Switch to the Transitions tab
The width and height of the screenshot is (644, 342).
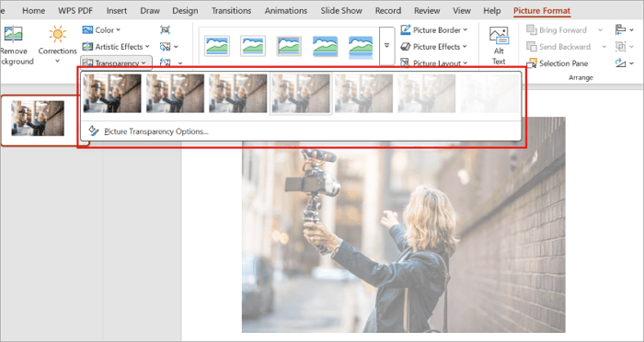click(x=232, y=11)
